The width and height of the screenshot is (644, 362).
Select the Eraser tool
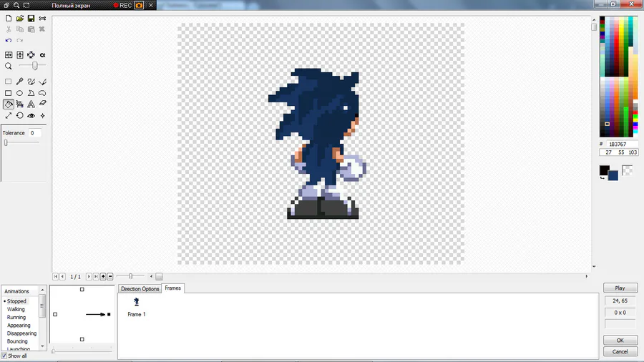coord(42,104)
